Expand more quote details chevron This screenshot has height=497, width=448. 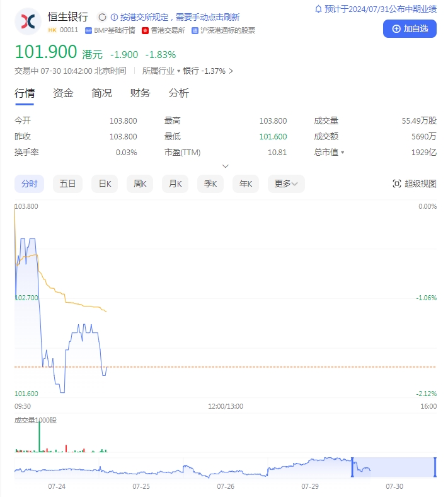pyautogui.click(x=226, y=166)
